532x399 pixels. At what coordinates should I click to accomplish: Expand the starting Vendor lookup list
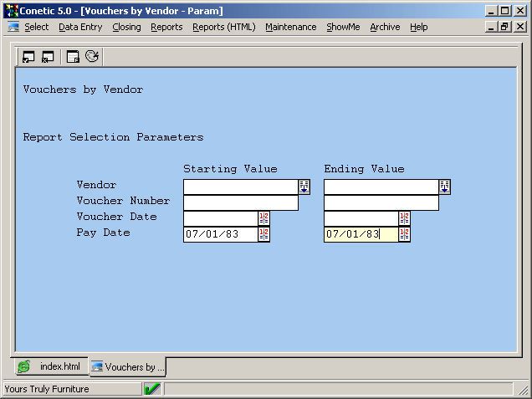pos(304,187)
